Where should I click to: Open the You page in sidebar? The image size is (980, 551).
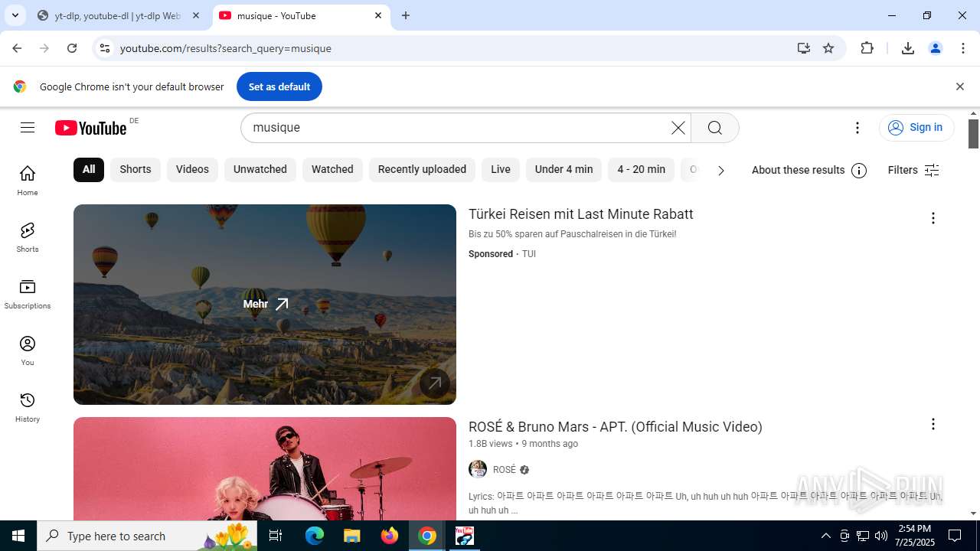click(x=28, y=350)
